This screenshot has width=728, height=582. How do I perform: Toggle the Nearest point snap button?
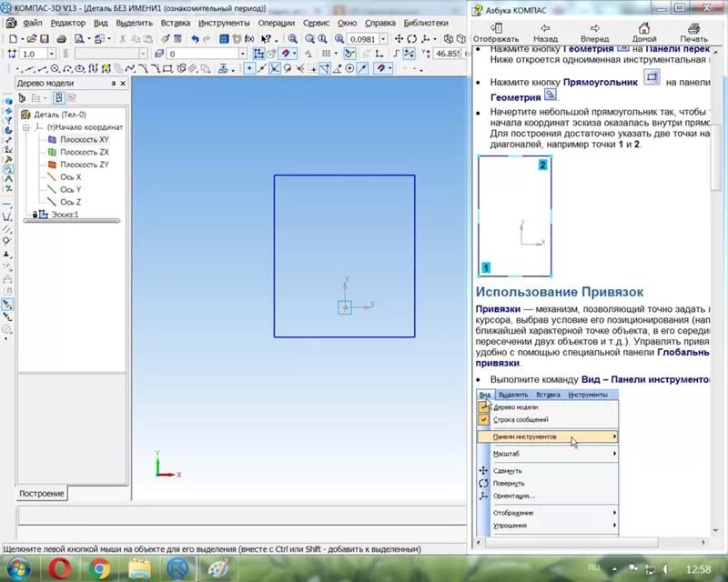249,69
